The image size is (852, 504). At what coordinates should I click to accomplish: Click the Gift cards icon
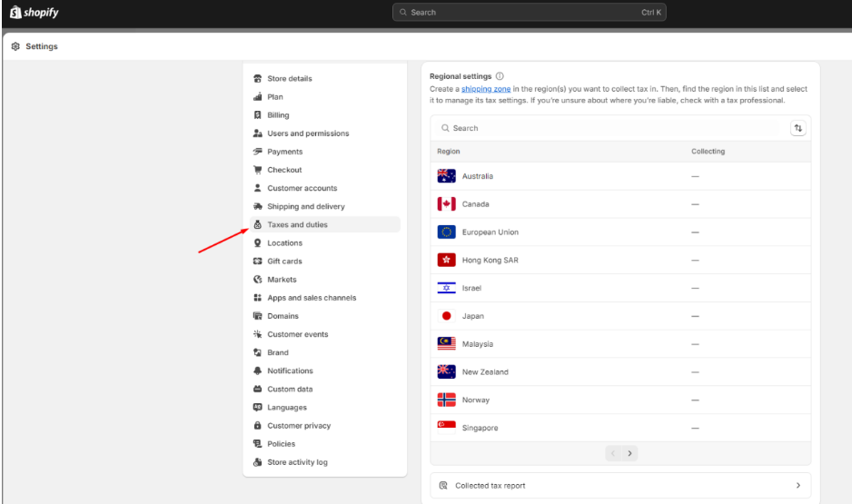[258, 262]
